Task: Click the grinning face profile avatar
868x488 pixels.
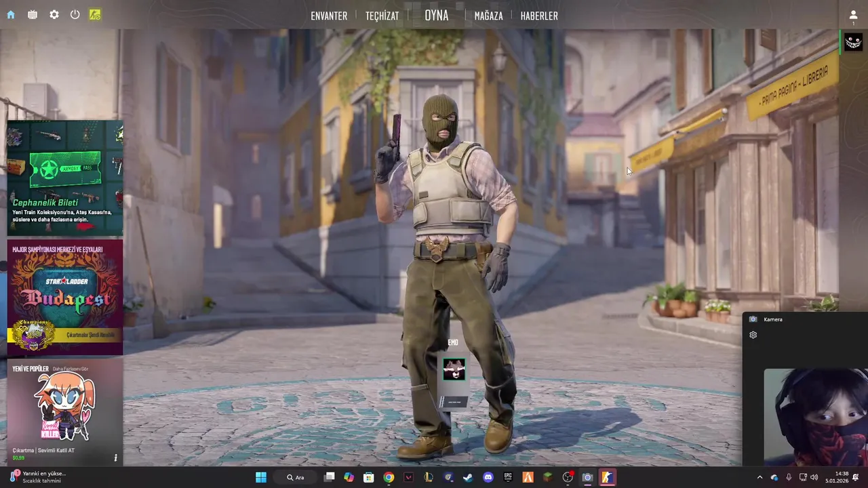Action: click(x=853, y=42)
